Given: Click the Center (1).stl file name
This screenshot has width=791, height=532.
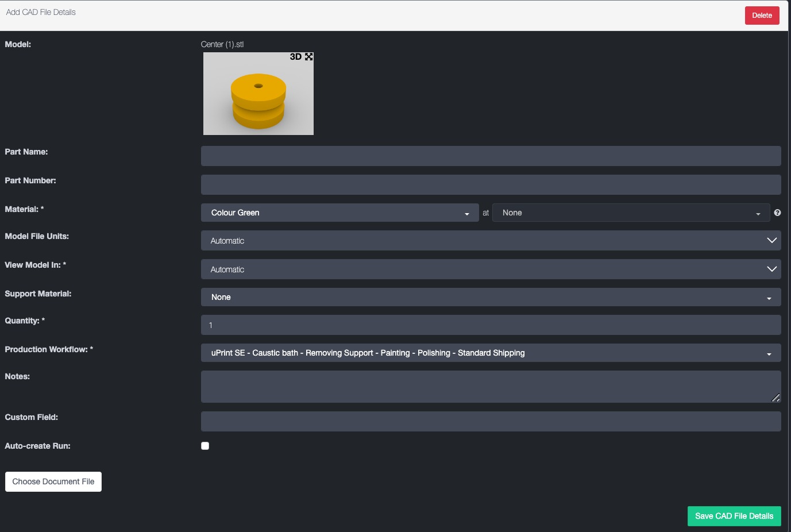Looking at the screenshot, I should pyautogui.click(x=222, y=44).
